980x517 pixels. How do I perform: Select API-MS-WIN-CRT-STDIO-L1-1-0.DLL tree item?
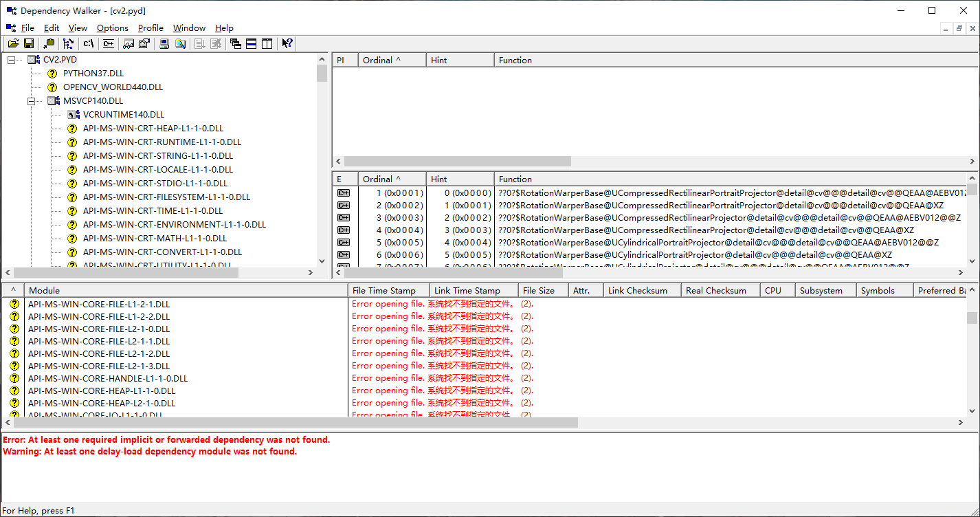click(x=155, y=183)
